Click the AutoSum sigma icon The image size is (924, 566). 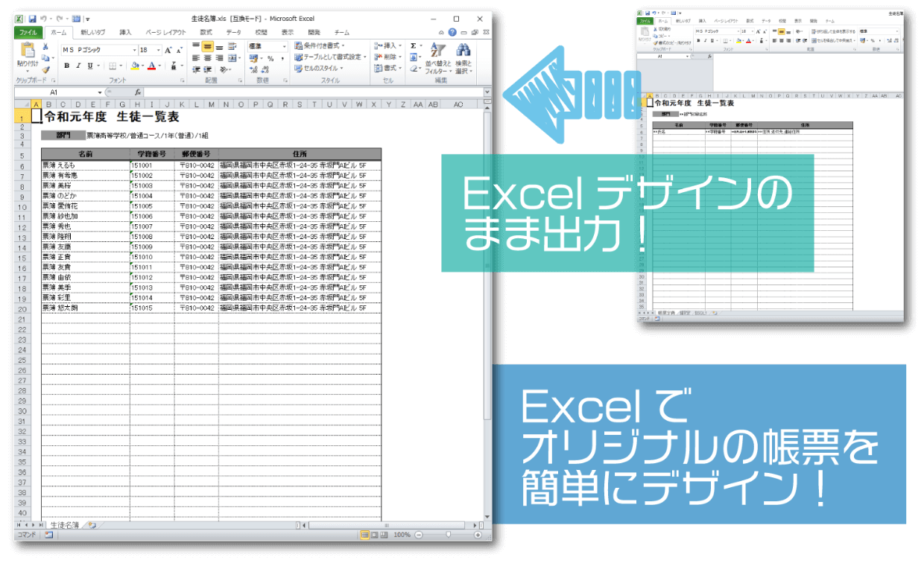coord(414,46)
